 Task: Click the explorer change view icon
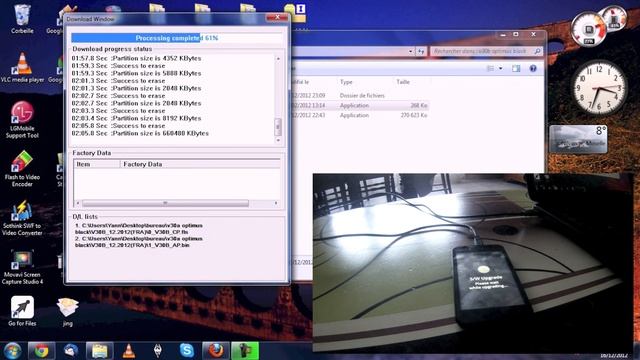point(491,69)
